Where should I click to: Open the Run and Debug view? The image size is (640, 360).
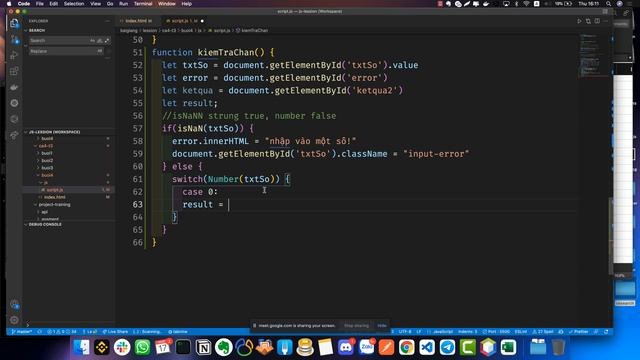click(x=14, y=56)
